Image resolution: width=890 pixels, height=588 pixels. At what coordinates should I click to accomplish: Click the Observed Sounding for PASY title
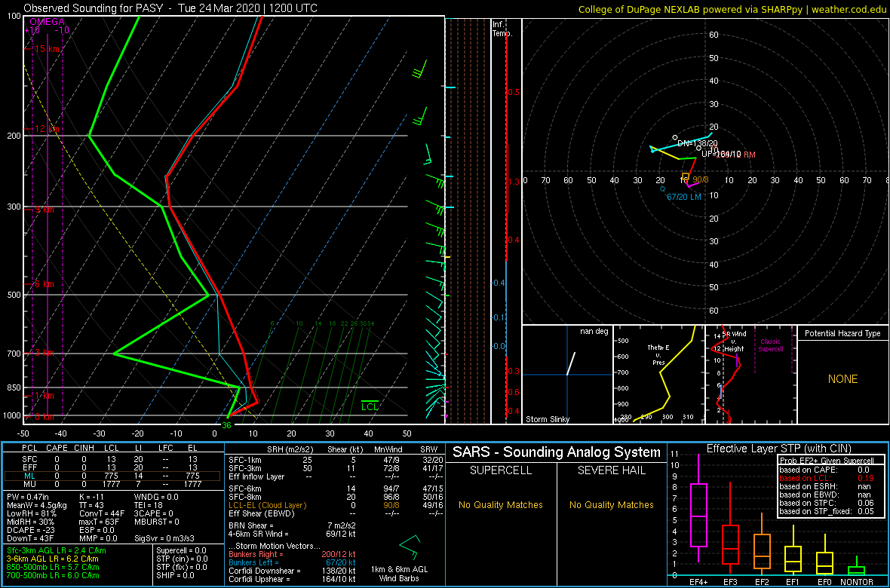[170, 8]
